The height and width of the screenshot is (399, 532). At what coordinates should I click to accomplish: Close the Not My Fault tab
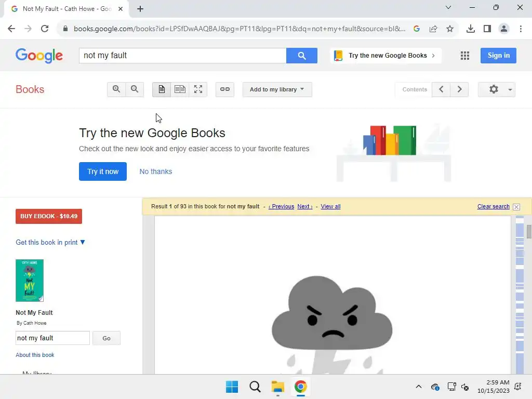(121, 9)
